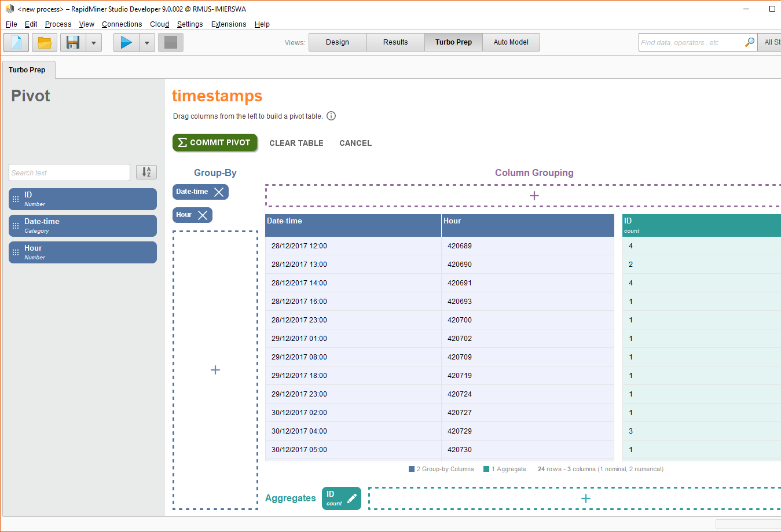
Task: Click the Date-time table column header
Action: (353, 225)
